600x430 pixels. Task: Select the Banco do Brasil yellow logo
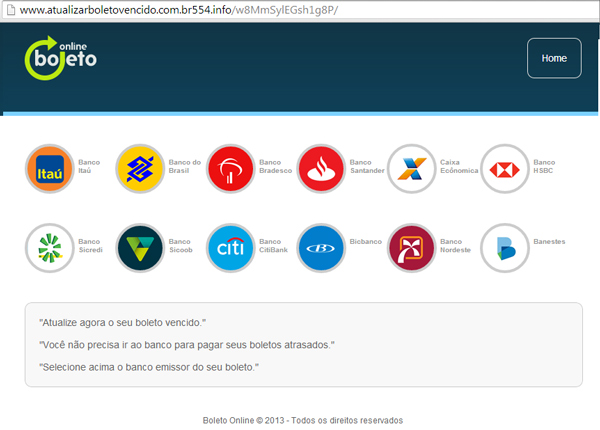[140, 170]
